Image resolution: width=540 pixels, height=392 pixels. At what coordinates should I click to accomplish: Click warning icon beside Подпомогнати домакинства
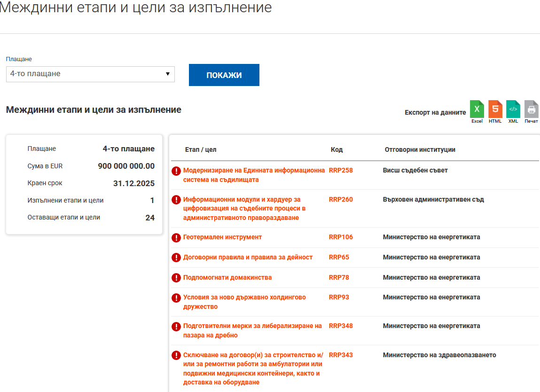[176, 278]
